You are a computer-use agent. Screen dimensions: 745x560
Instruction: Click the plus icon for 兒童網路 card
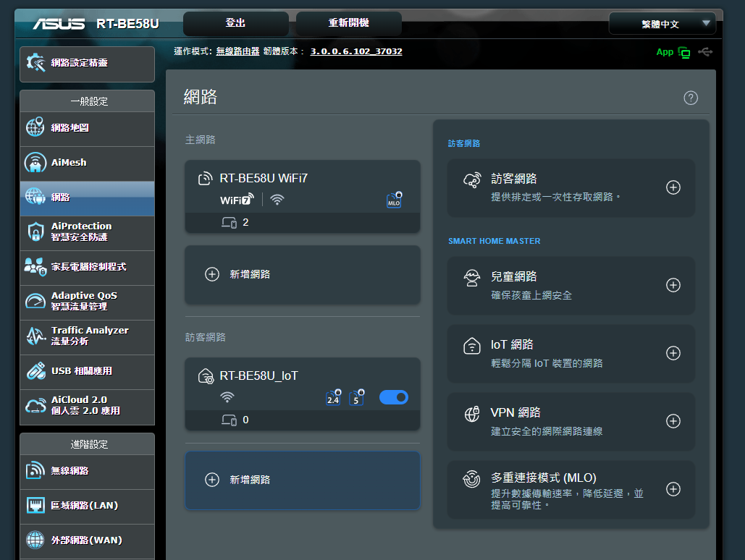673,285
